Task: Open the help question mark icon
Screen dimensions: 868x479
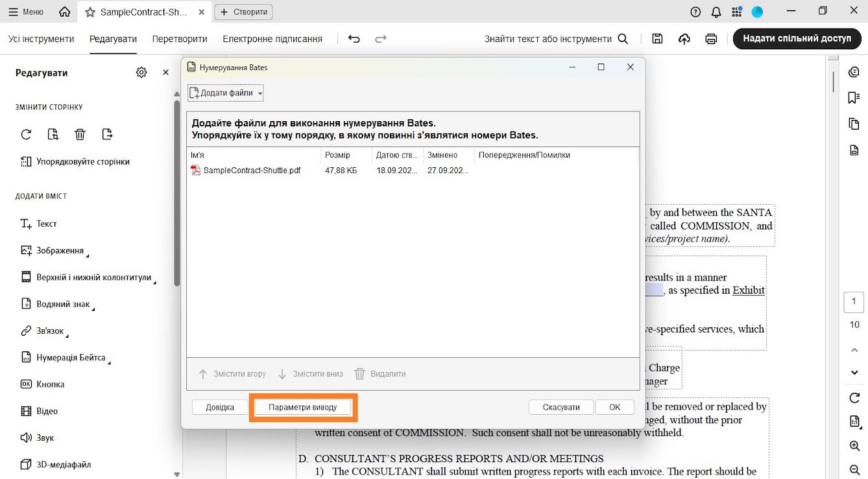Action: click(x=695, y=12)
